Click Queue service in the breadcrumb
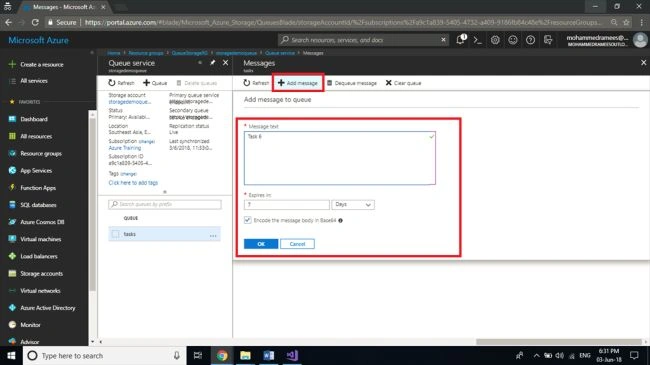The height and width of the screenshot is (365, 650). pos(280,53)
